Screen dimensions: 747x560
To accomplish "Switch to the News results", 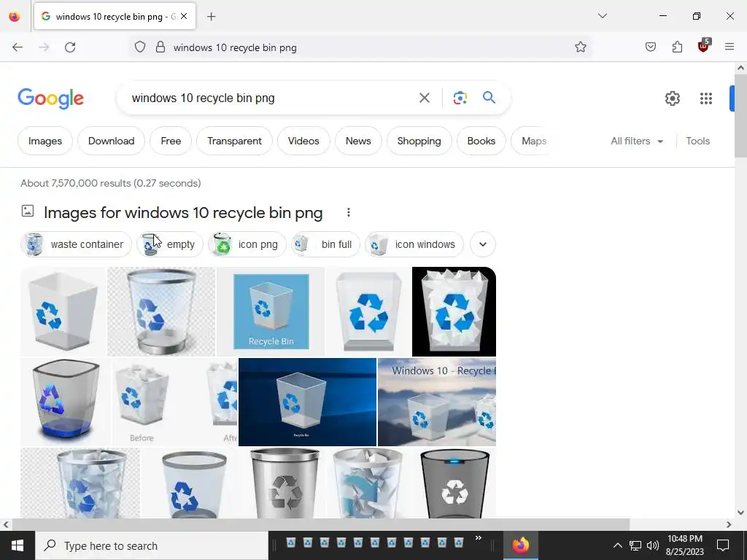I will pyautogui.click(x=358, y=141).
